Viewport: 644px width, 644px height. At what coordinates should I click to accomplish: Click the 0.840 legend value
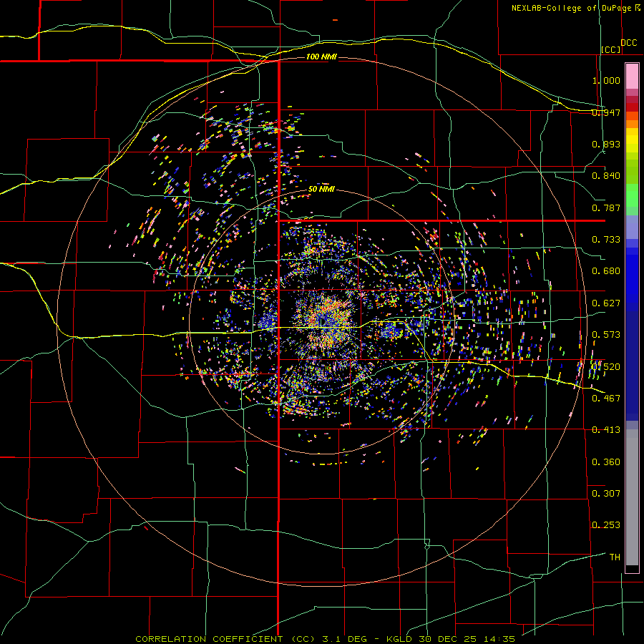click(606, 176)
